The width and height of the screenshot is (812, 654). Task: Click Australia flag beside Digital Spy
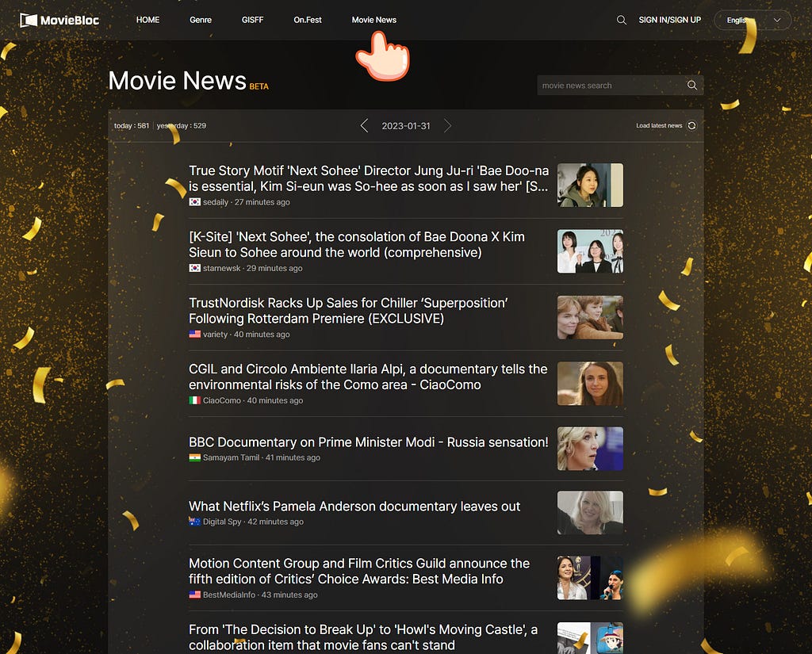pos(195,522)
